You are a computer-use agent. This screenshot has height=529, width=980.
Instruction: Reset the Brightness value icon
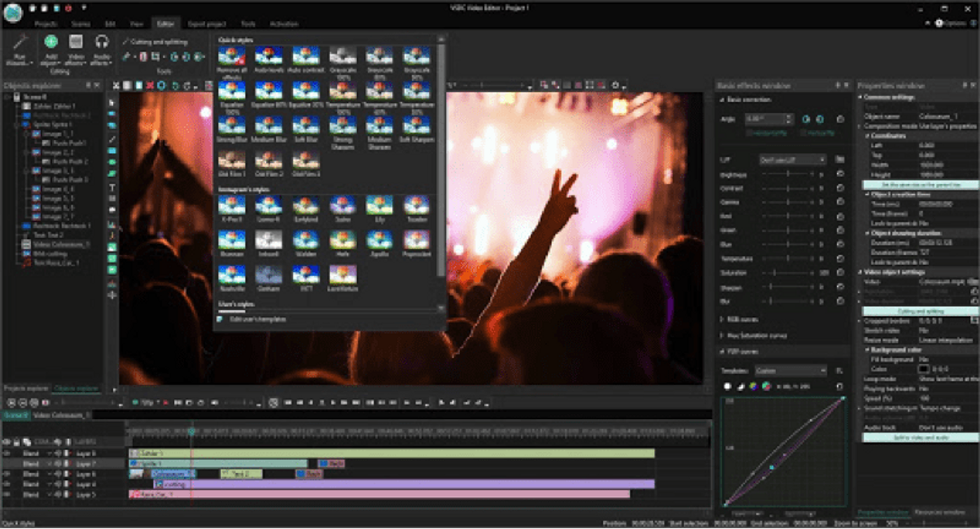click(x=840, y=174)
